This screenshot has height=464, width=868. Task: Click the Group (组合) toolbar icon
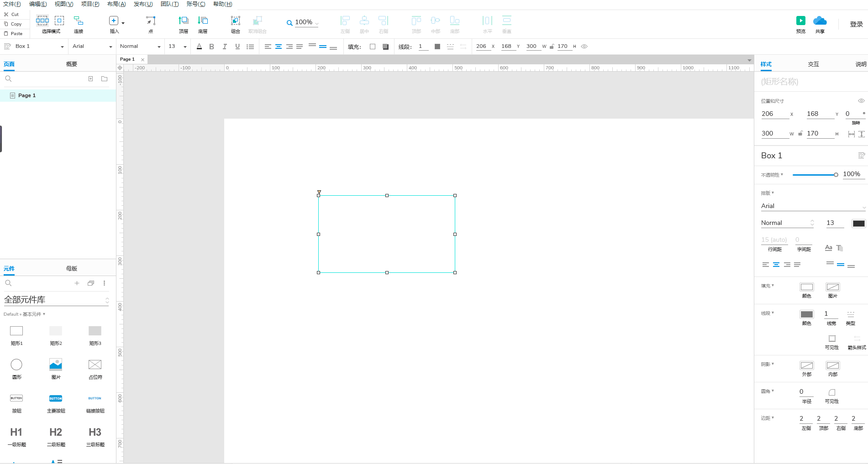coord(235,21)
